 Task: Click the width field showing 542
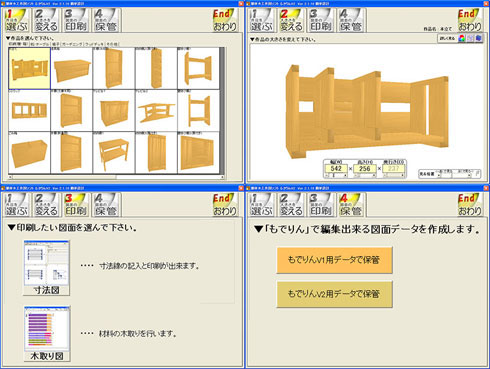(336, 169)
